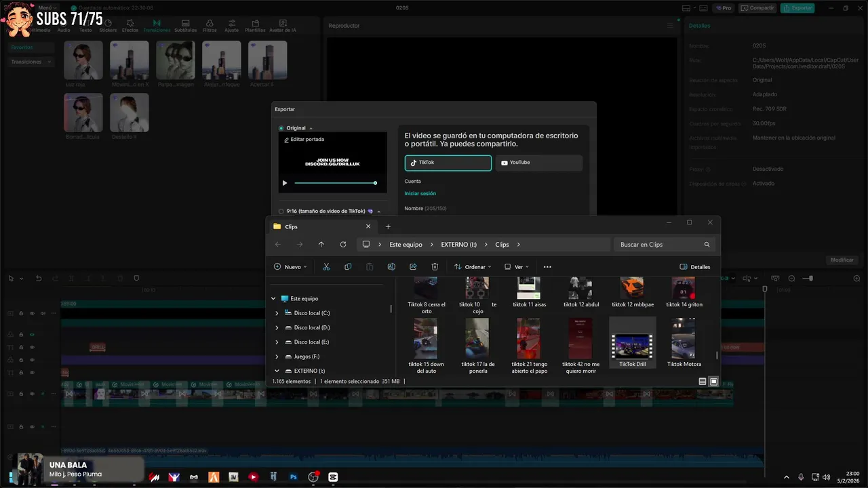Open the Ajuste tab in CapCut

pos(231,26)
